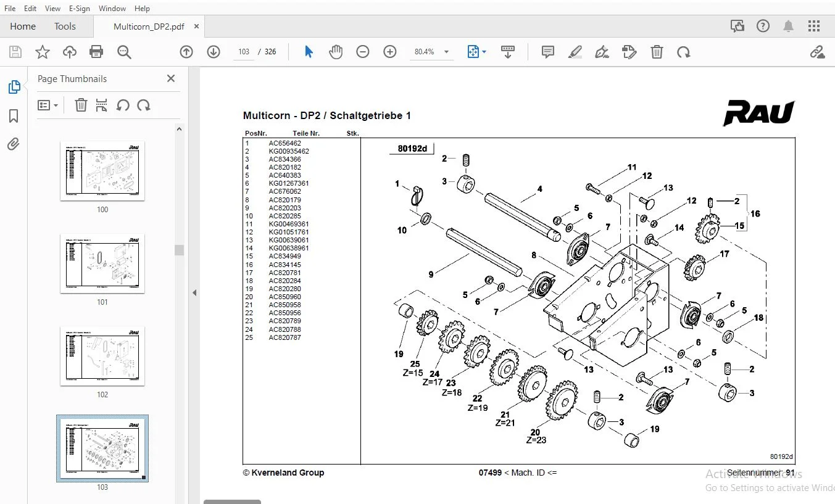Open the Help question mark icon
The width and height of the screenshot is (835, 504).
point(763,26)
